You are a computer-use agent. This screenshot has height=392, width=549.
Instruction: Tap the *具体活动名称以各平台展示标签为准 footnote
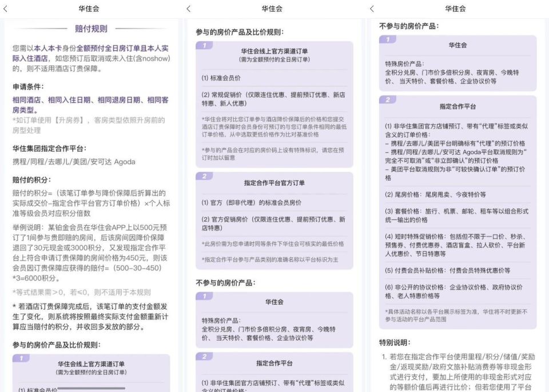pyautogui.click(x=456, y=315)
